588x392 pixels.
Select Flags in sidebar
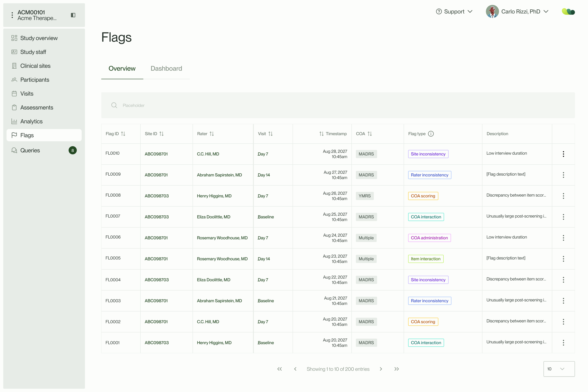click(x=44, y=135)
